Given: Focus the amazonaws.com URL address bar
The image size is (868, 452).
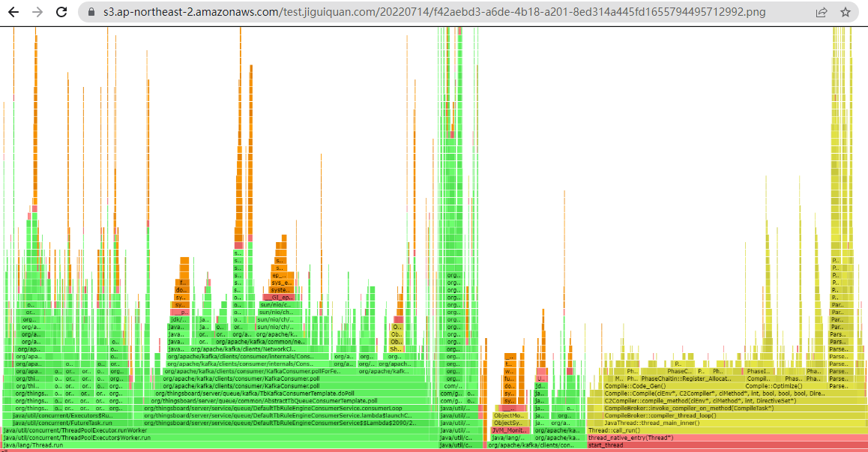Looking at the screenshot, I should point(435,12).
